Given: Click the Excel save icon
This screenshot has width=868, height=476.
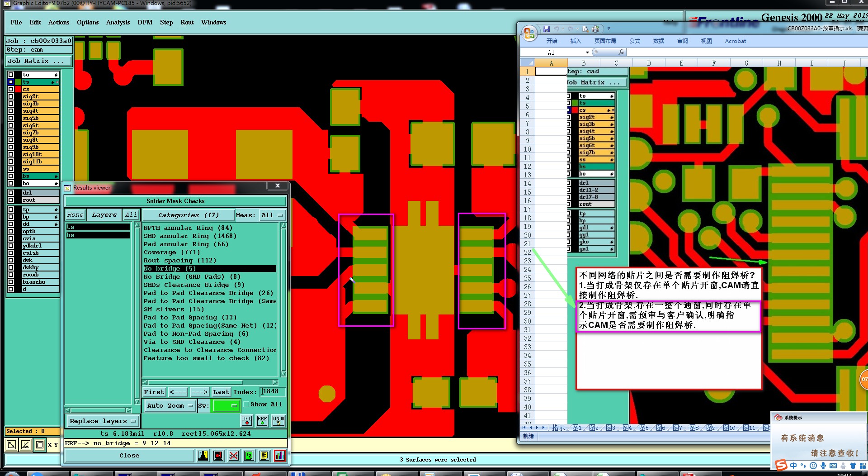Looking at the screenshot, I should [547, 29].
